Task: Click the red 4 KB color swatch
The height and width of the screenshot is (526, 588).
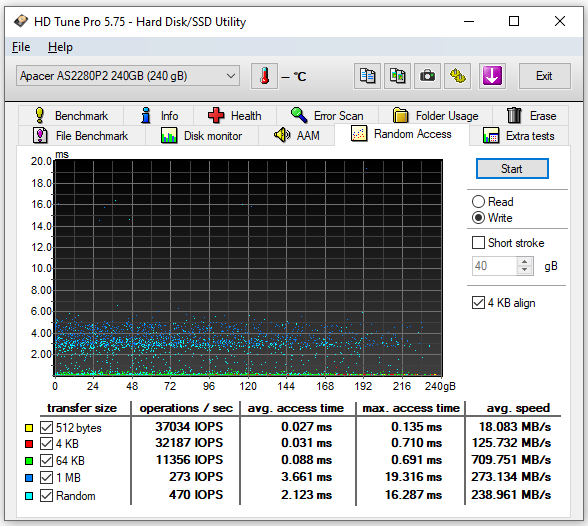Action: tap(29, 444)
